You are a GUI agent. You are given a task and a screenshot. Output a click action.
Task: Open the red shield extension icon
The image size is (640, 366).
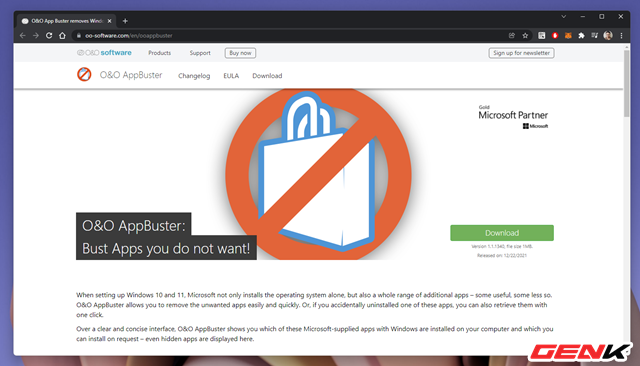[x=555, y=35]
